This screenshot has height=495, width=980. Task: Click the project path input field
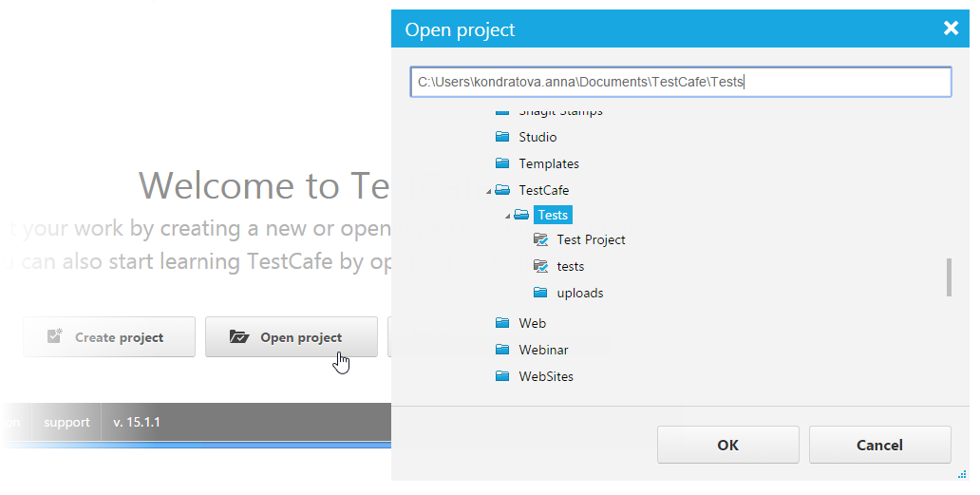(681, 82)
